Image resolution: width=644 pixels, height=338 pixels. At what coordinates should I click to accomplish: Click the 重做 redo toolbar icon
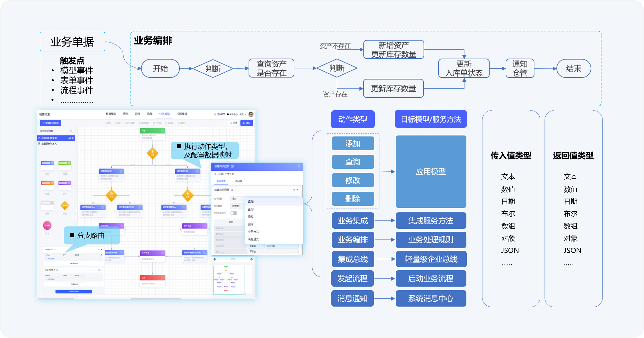[x=117, y=123]
